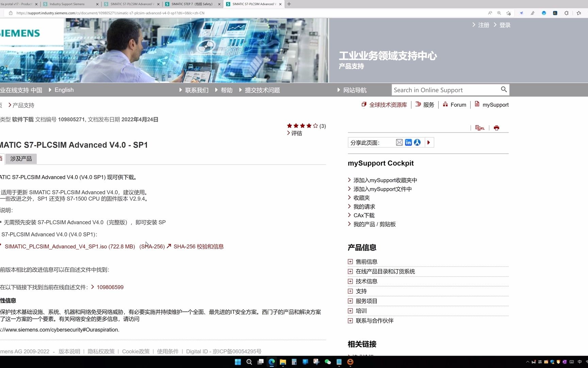Image resolution: width=588 pixels, height=368 pixels.
Task: Expand 售前信息 section
Action: pos(350,262)
